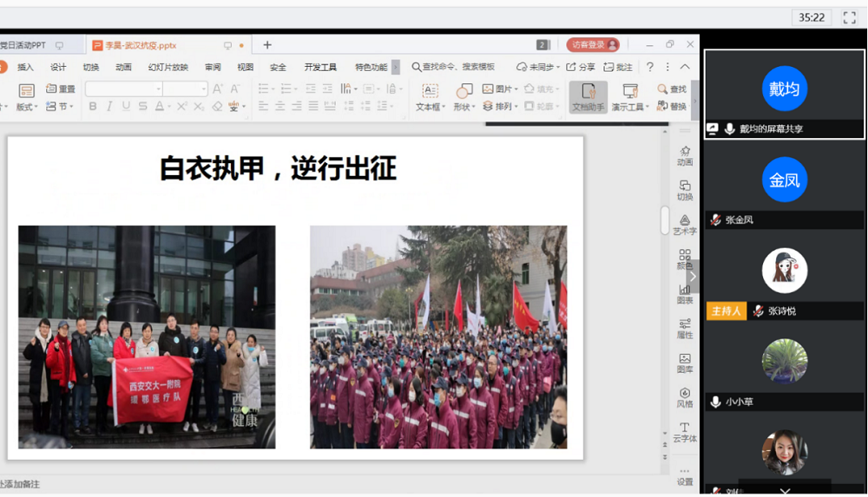Click the notes field 添加备注
Image resolution: width=868 pixels, height=497 pixels.
[x=20, y=484]
